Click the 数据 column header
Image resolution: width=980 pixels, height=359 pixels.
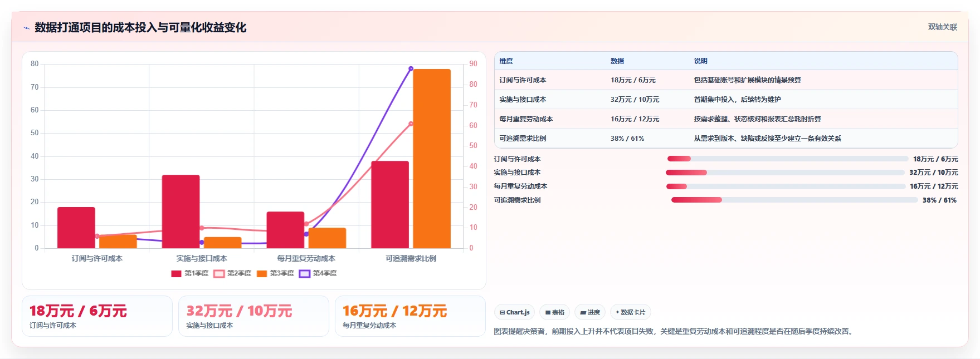[x=617, y=61]
